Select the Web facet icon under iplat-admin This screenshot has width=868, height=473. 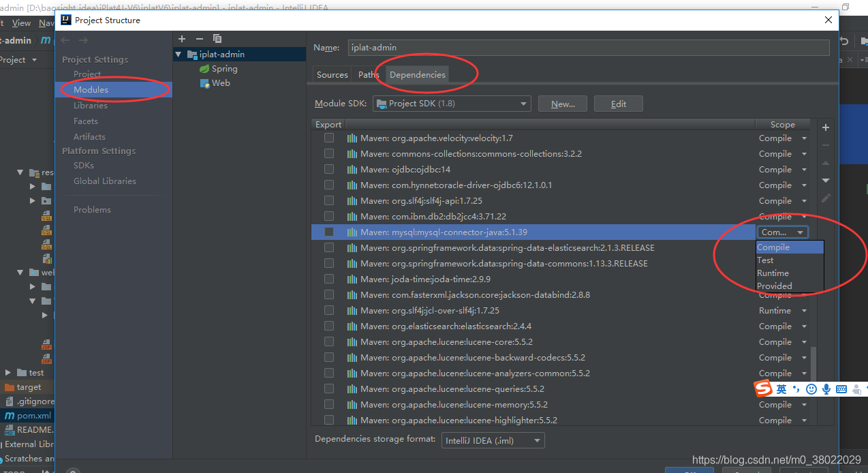[x=206, y=82]
